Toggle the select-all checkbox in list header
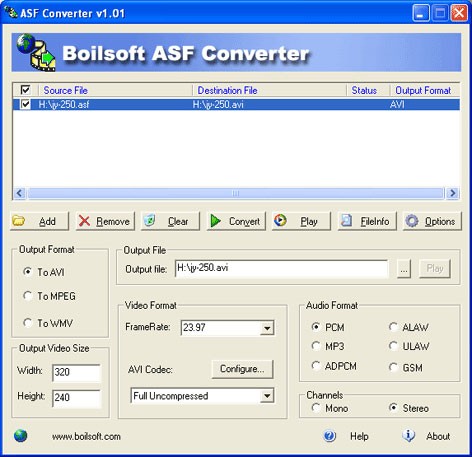The image size is (472, 457). pyautogui.click(x=25, y=90)
